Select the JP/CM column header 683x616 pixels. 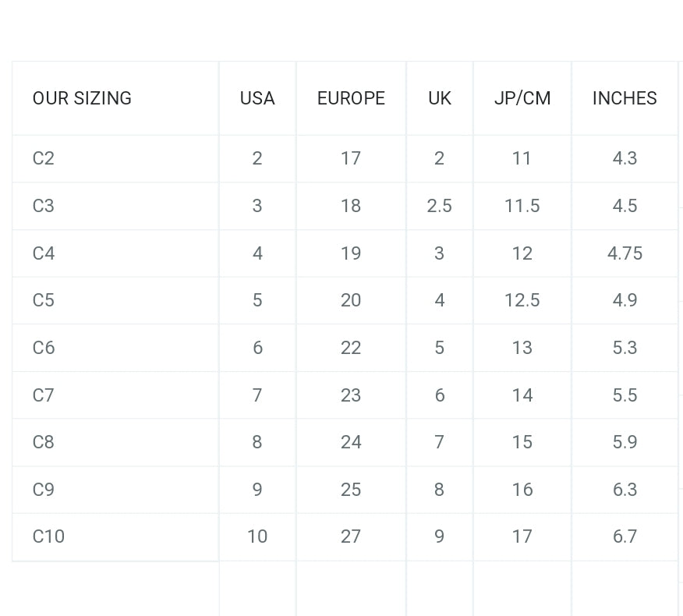tap(522, 98)
